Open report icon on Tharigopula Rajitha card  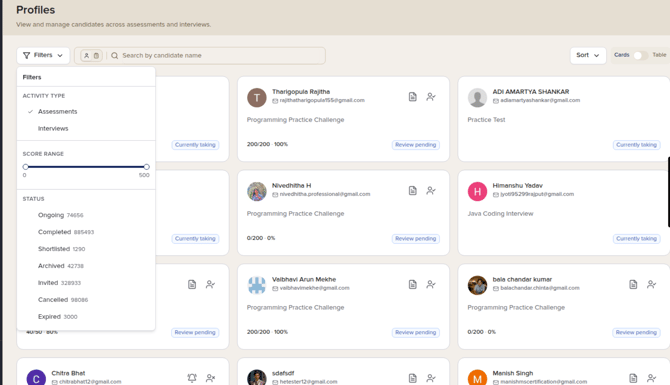(412, 97)
